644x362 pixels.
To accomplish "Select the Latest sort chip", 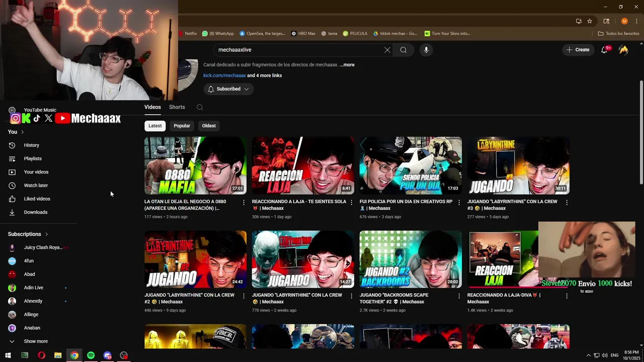I will [x=155, y=126].
